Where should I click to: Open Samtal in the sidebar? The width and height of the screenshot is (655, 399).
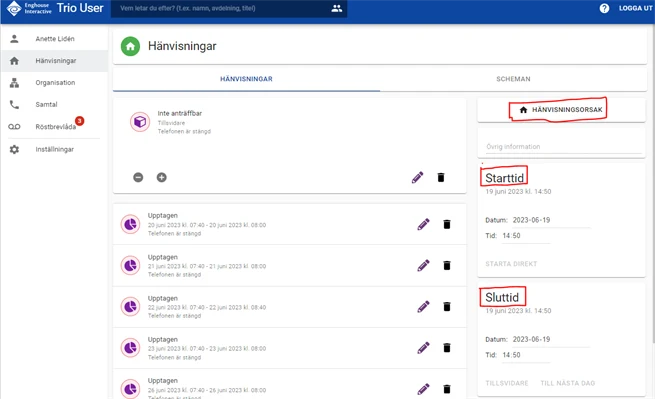[54, 104]
